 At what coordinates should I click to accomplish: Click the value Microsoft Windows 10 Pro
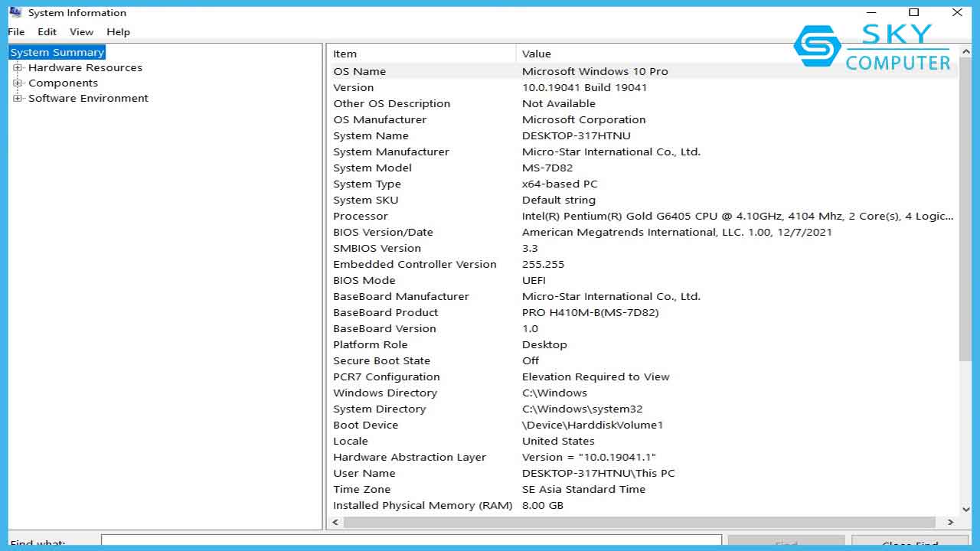[595, 71]
